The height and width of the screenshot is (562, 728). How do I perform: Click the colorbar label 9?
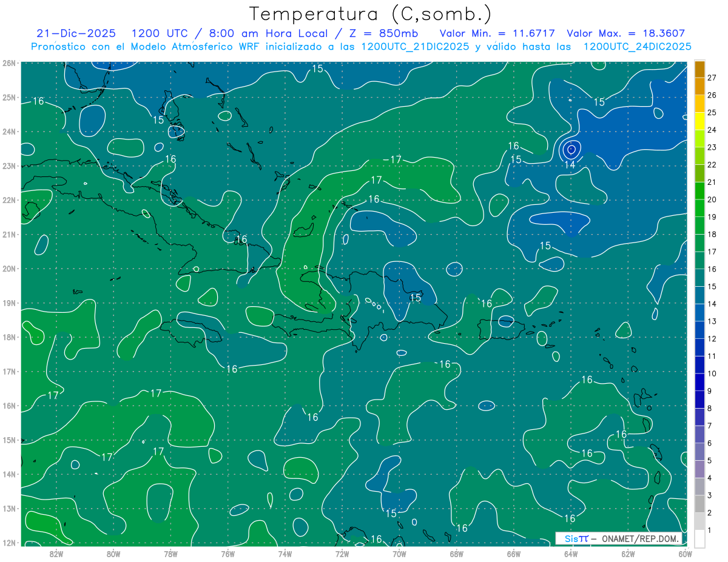click(709, 391)
